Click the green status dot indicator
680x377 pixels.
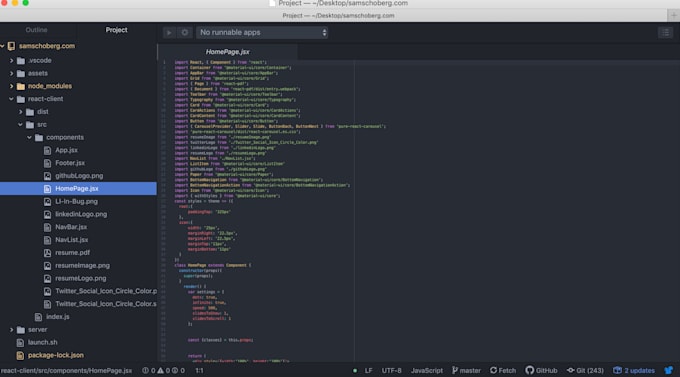(x=355, y=370)
